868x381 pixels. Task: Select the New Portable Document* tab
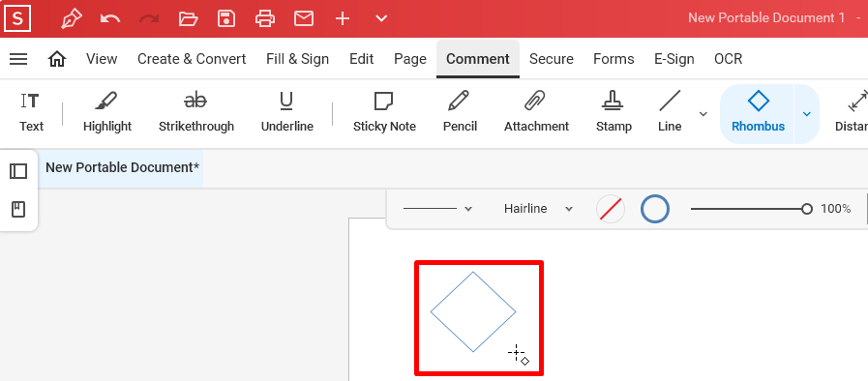[x=122, y=167]
